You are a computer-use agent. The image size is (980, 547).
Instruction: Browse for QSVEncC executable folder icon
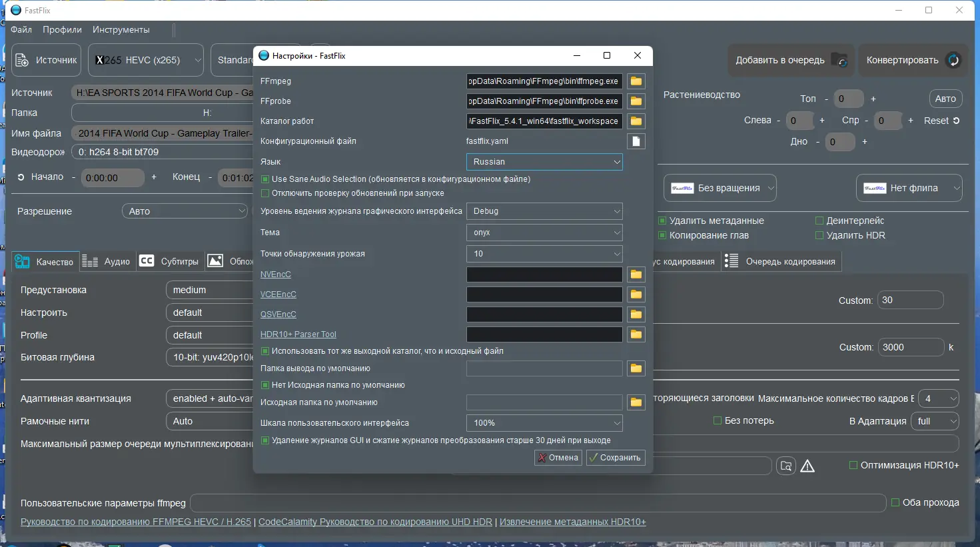[x=636, y=314]
